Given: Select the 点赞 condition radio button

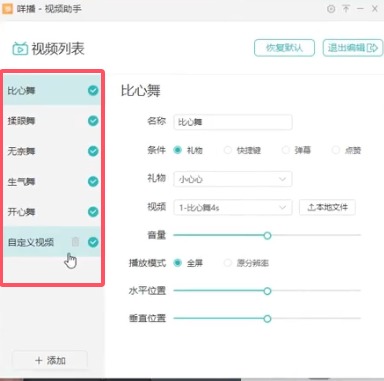Looking at the screenshot, I should tap(336, 150).
